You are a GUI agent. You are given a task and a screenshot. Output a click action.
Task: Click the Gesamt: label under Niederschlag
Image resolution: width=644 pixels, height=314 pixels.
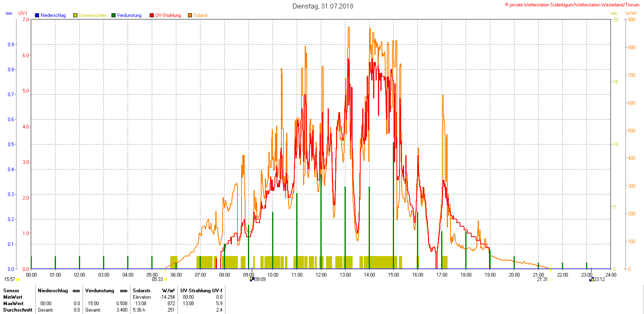tap(46, 310)
